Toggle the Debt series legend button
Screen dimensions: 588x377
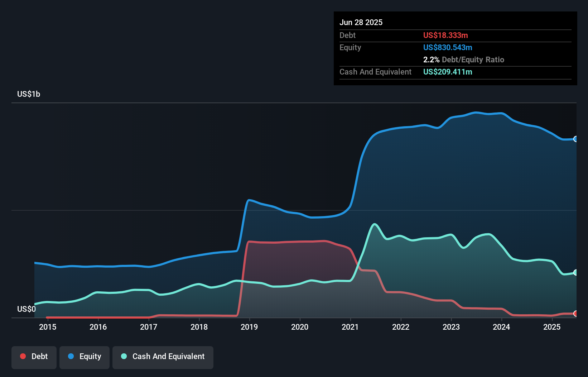pyautogui.click(x=34, y=357)
